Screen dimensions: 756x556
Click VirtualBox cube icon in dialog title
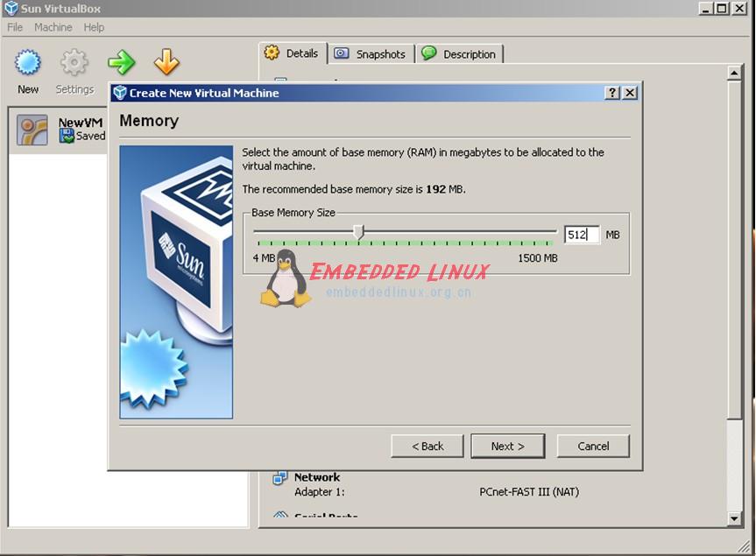[119, 93]
